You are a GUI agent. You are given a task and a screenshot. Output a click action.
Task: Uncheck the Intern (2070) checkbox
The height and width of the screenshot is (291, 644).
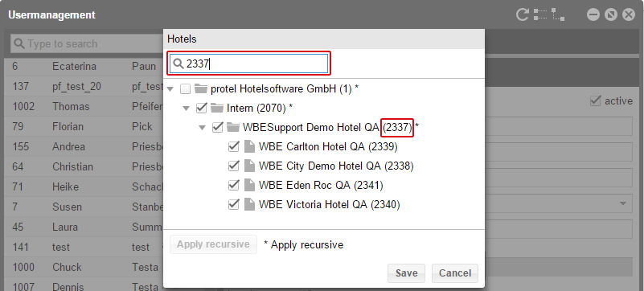(201, 108)
